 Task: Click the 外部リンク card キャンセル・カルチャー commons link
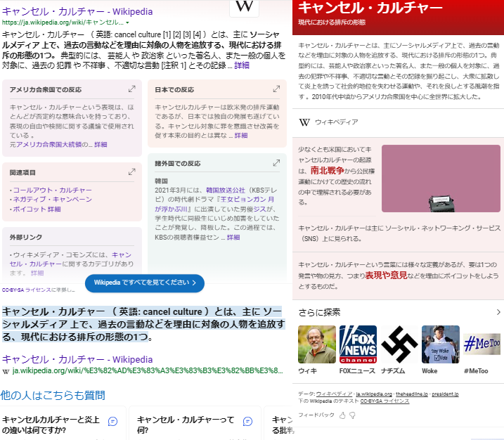[x=71, y=259]
